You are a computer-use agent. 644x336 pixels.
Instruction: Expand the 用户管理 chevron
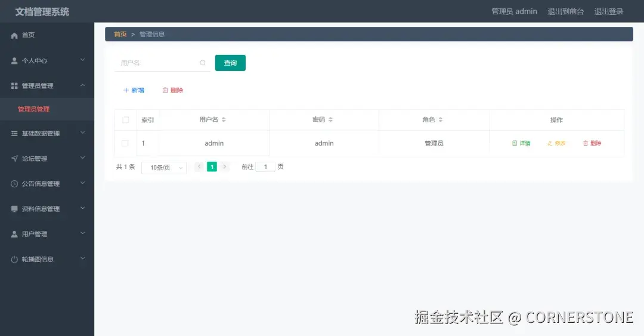click(82, 233)
